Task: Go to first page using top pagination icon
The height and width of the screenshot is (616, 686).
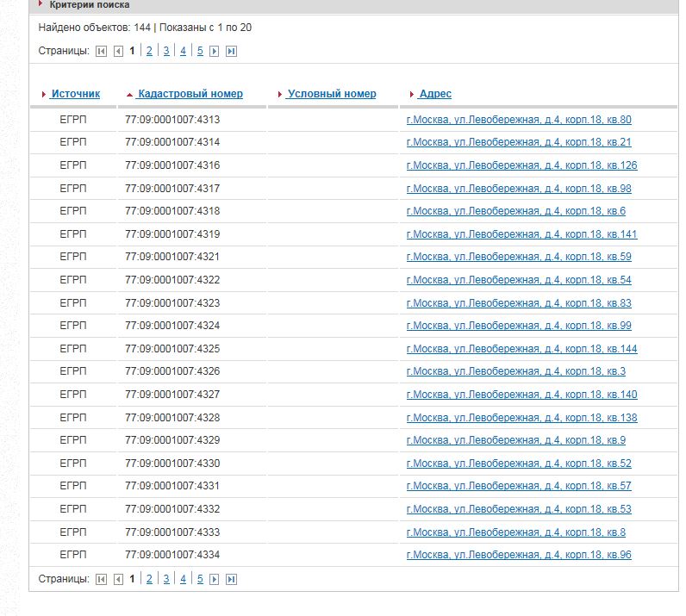Action: (102, 52)
